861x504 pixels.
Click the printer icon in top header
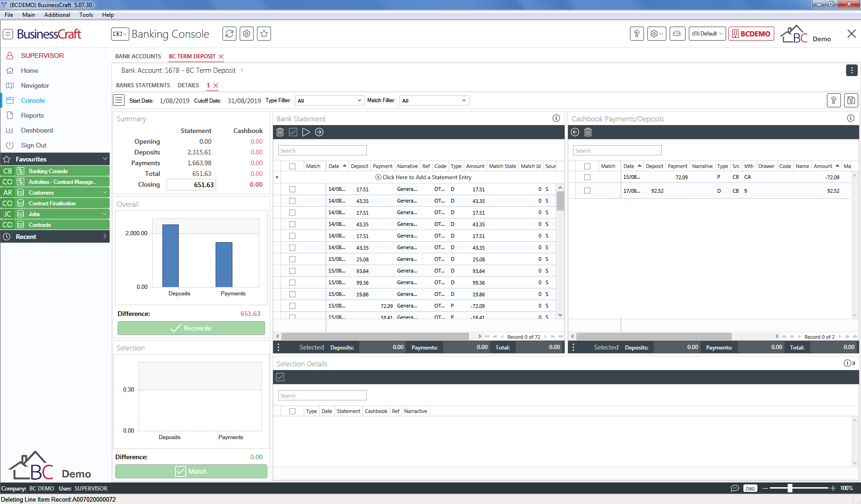click(677, 34)
